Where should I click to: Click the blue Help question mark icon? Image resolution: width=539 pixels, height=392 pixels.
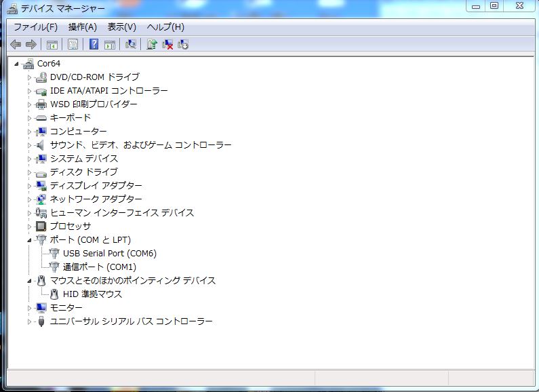coord(94,44)
